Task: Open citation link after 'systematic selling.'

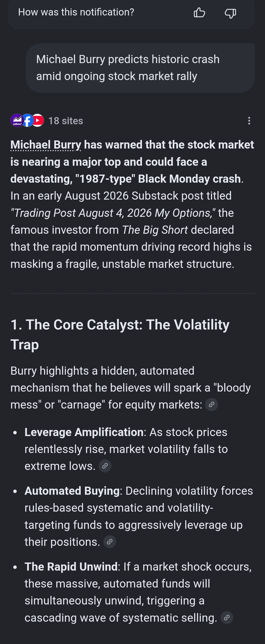Action: pos(227,618)
